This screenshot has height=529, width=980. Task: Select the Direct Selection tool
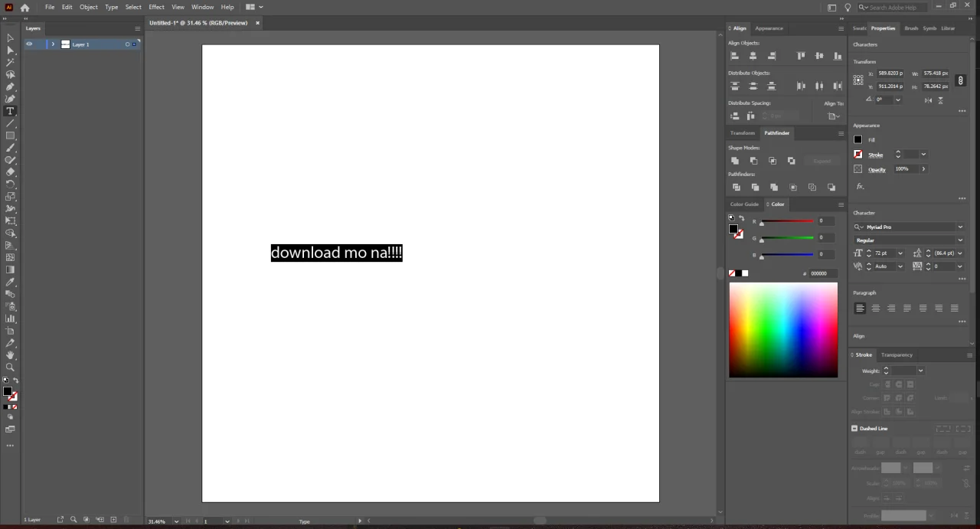(10, 50)
